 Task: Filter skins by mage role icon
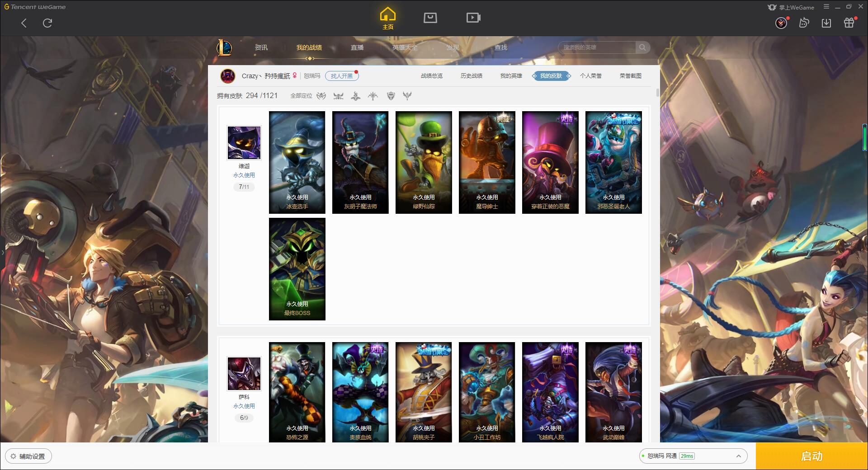[355, 96]
